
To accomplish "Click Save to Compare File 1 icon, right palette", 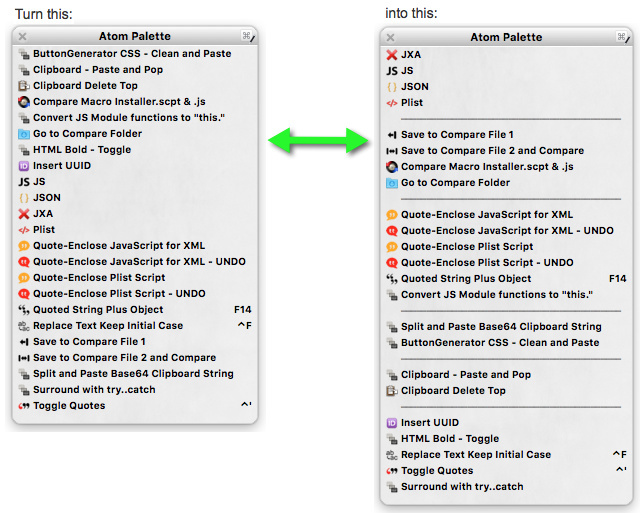I will coord(392,135).
